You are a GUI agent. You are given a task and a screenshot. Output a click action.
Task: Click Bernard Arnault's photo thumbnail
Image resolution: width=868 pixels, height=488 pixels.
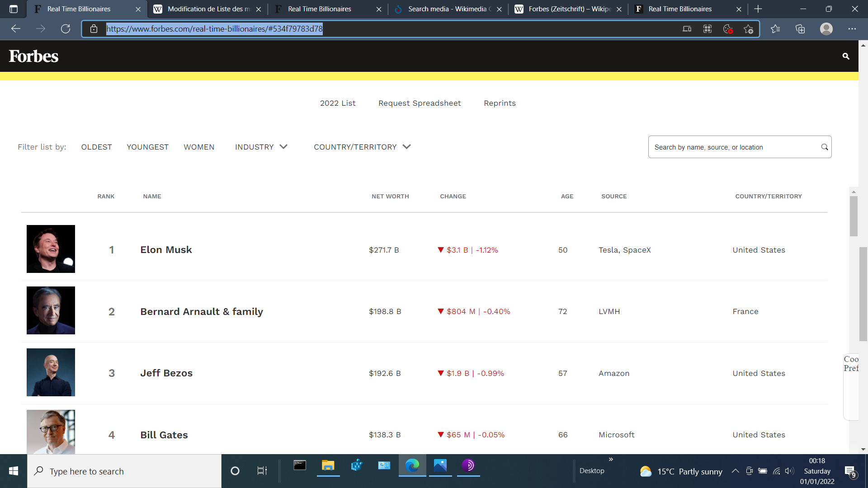[x=51, y=310]
